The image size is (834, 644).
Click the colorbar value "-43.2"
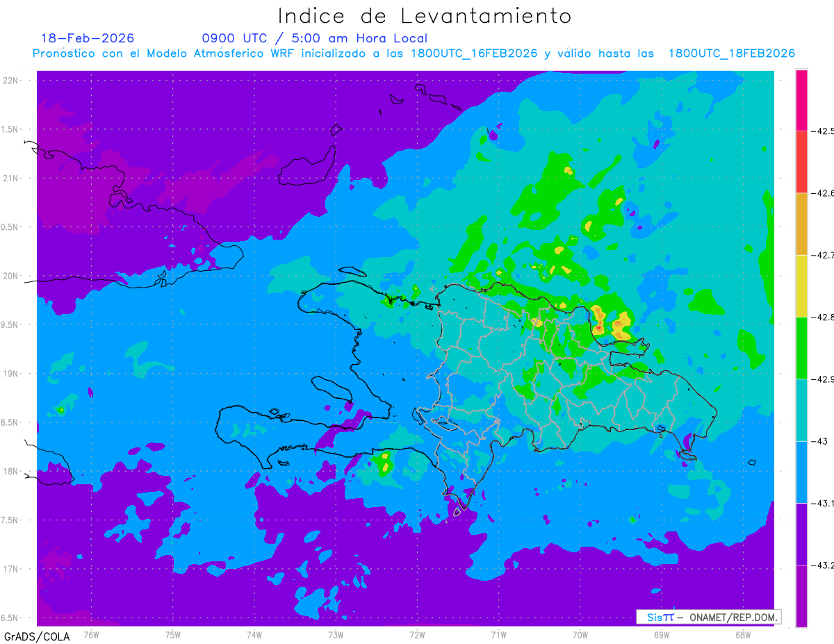click(821, 565)
